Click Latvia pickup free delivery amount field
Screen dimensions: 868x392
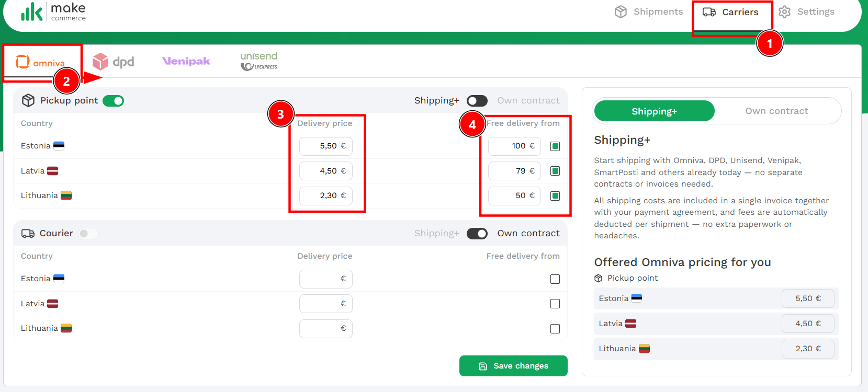pyautogui.click(x=514, y=171)
